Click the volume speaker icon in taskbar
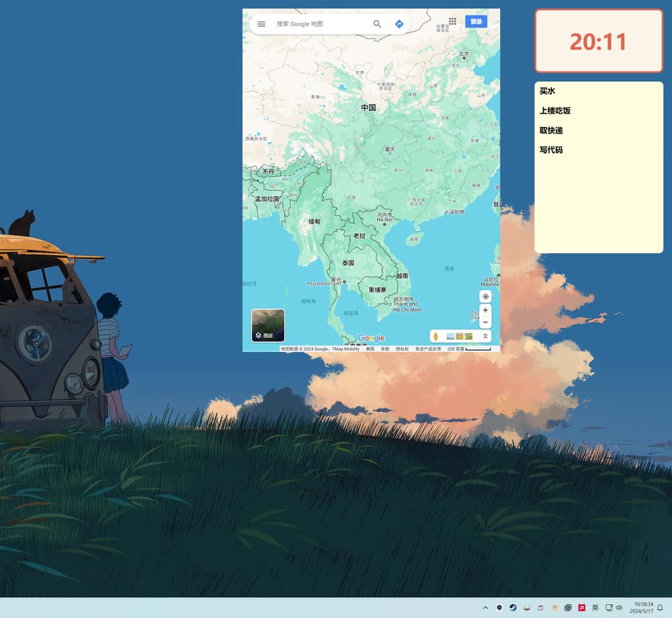The width and height of the screenshot is (672, 618). click(619, 608)
